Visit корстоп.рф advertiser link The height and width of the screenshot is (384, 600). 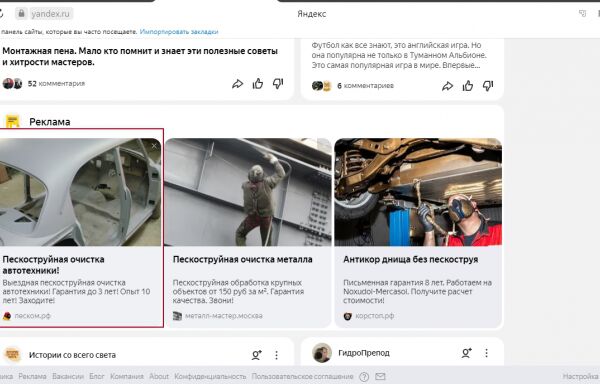(x=375, y=316)
